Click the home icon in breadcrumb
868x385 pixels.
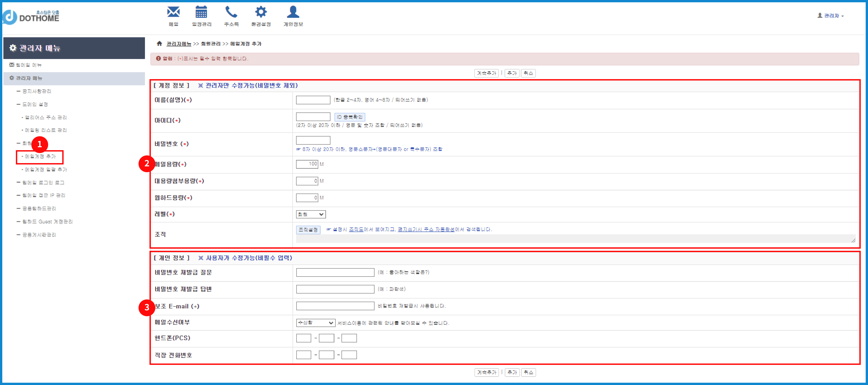(x=159, y=43)
